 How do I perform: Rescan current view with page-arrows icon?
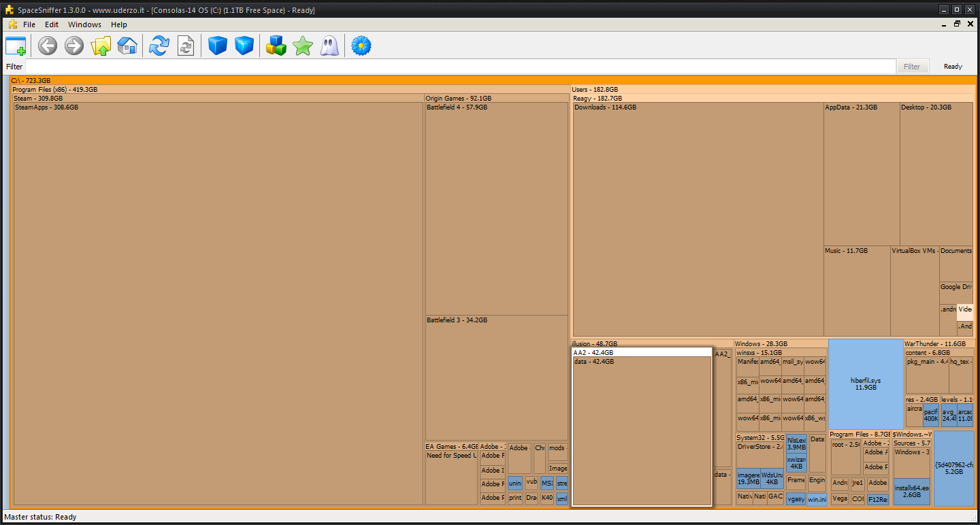pyautogui.click(x=186, y=46)
